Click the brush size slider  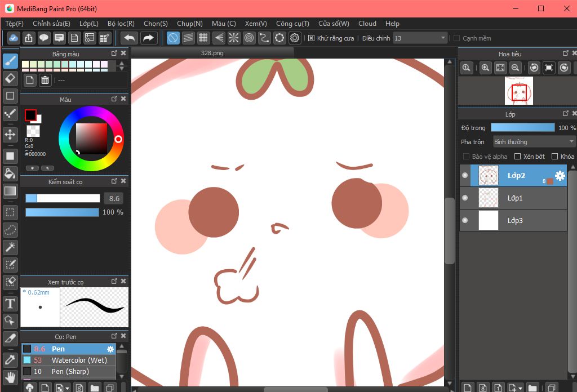pyautogui.click(x=63, y=199)
